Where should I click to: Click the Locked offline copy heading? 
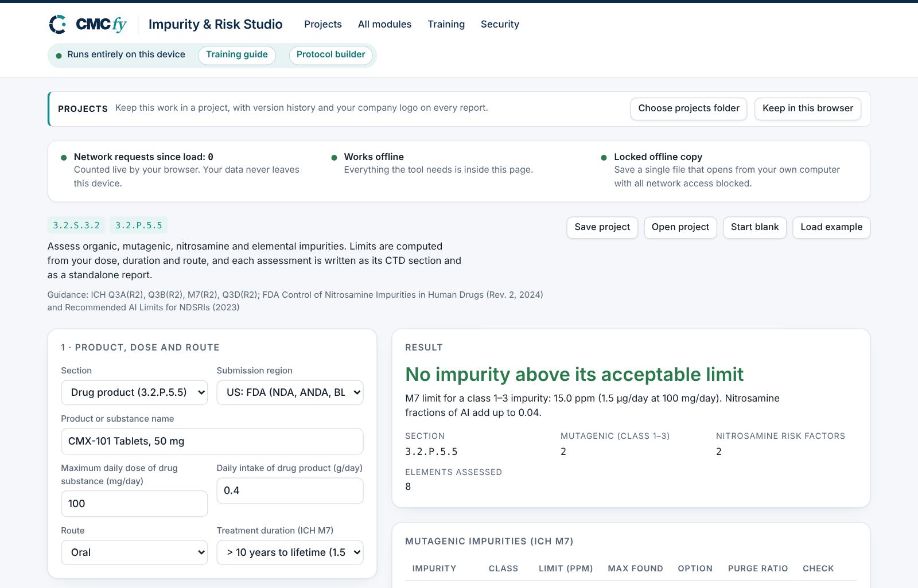[658, 157]
